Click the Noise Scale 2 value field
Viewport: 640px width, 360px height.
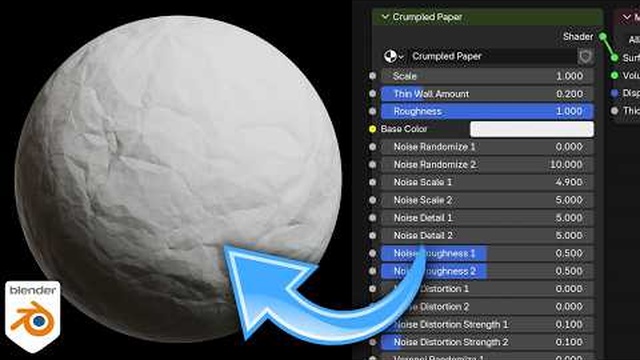point(487,200)
